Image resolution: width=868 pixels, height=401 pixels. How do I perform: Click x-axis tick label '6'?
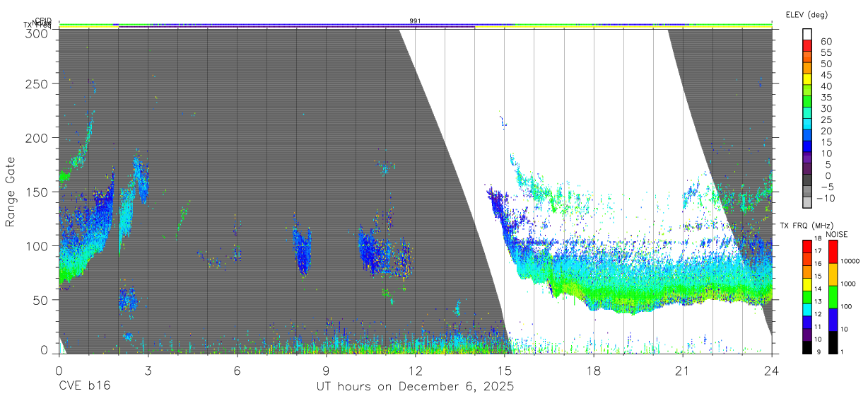pos(237,371)
